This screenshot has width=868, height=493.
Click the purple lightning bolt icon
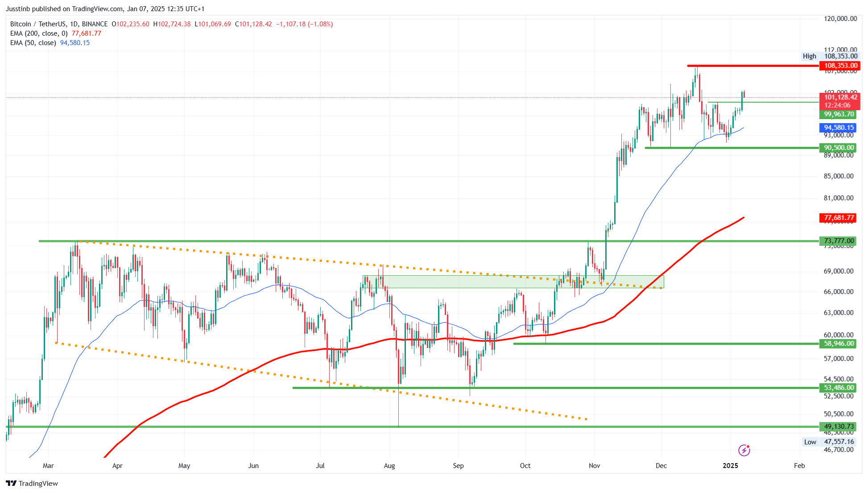pos(744,450)
